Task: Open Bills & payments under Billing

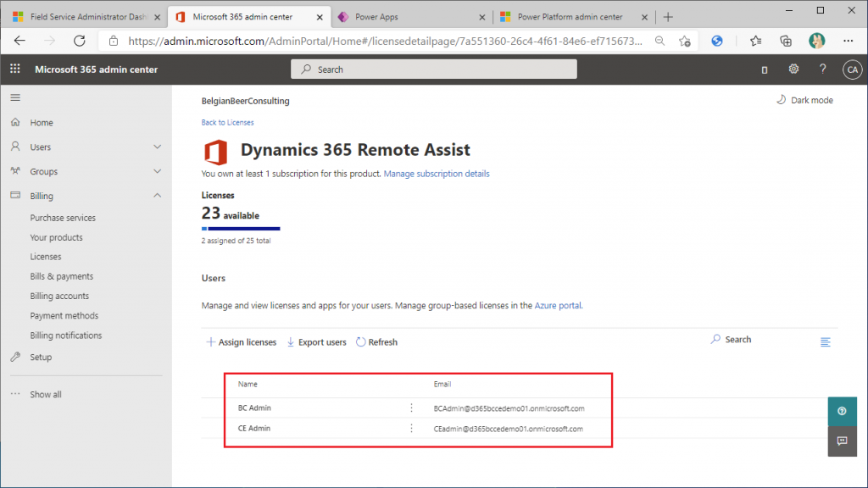Action: pos(61,276)
